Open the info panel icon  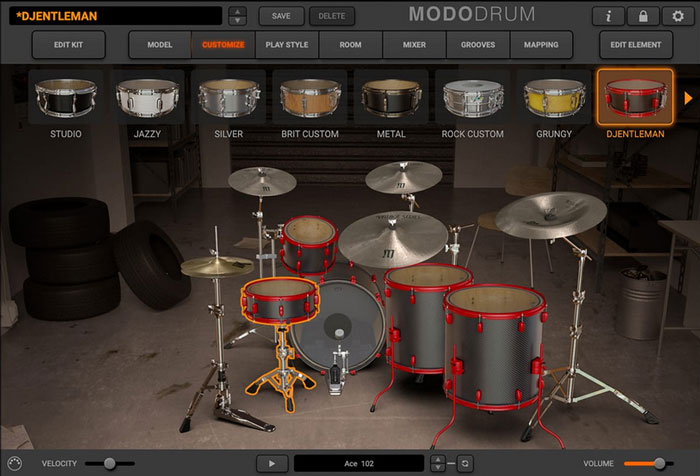pyautogui.click(x=608, y=16)
